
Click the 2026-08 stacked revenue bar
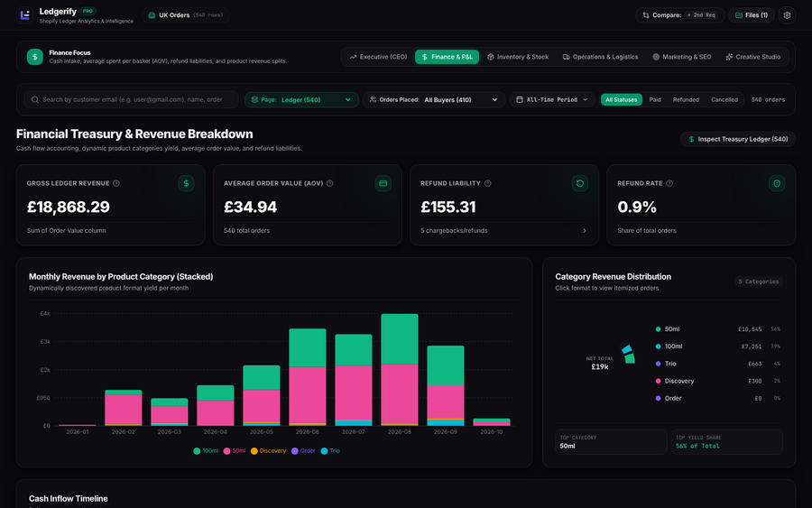(400, 370)
